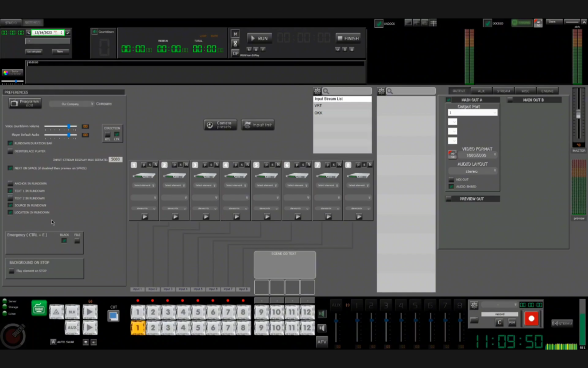Screen dimensions: 588x368
Task: Toggle Next on Space checkbox
Action: pos(10,168)
